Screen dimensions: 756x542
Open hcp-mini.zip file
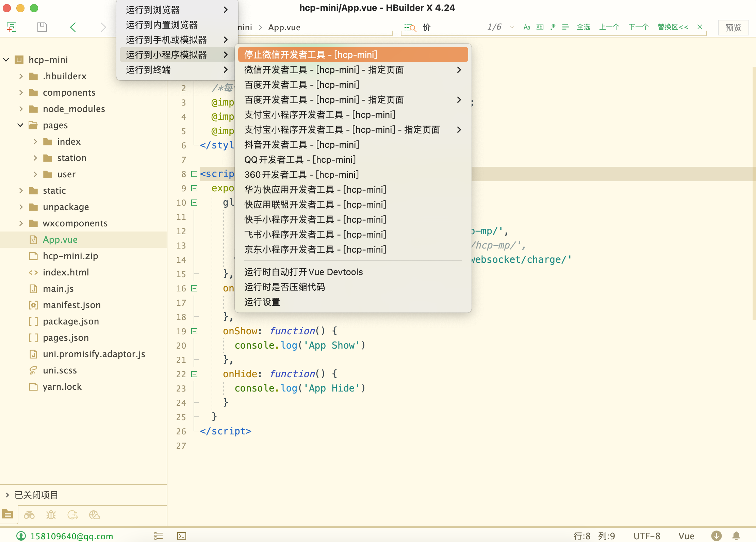[70, 256]
